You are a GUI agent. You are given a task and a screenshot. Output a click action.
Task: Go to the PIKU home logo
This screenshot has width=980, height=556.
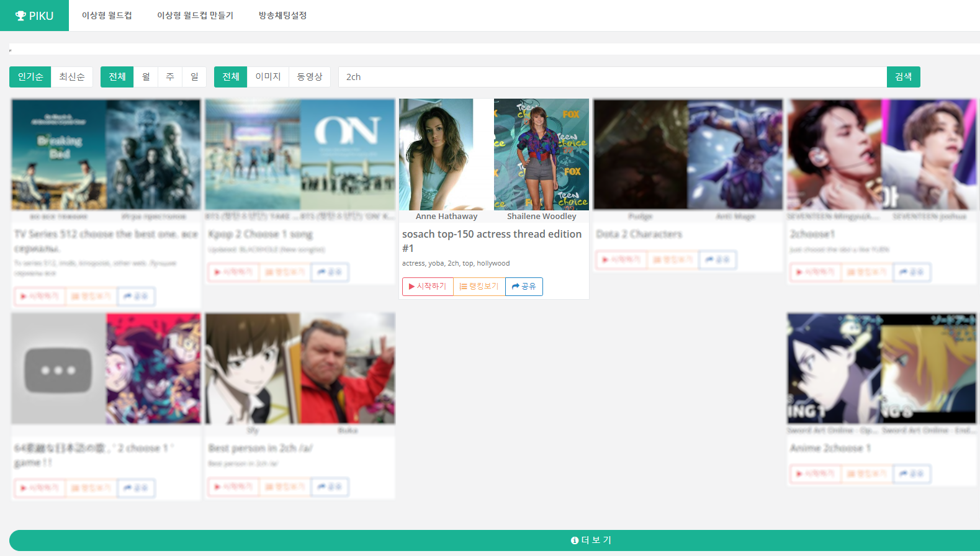34,16
